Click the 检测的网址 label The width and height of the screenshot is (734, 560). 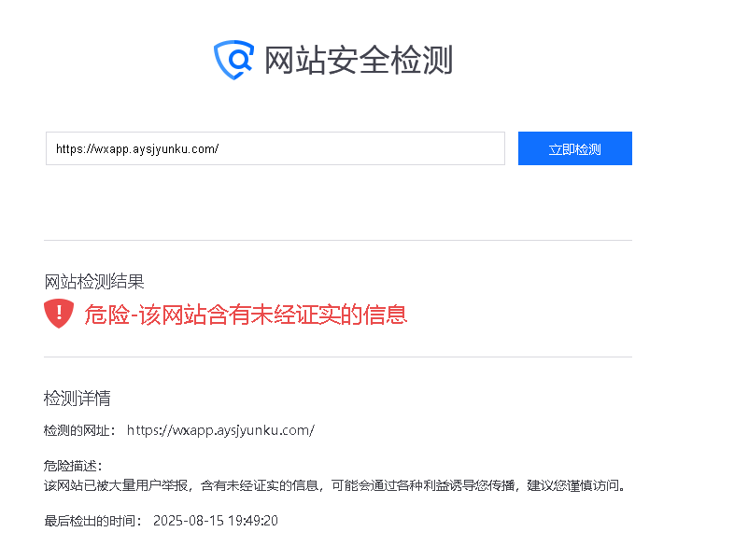[x=79, y=430]
